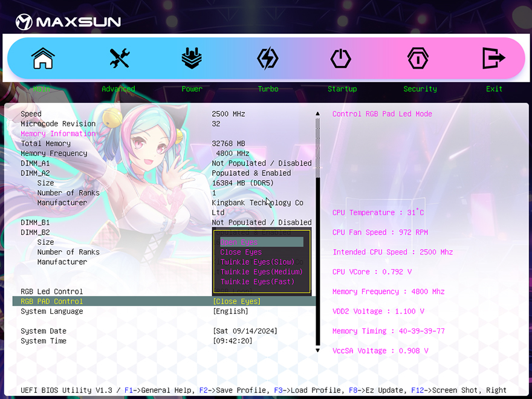
Task: Select the RGB PAD Control label
Action: pyautogui.click(x=51, y=301)
